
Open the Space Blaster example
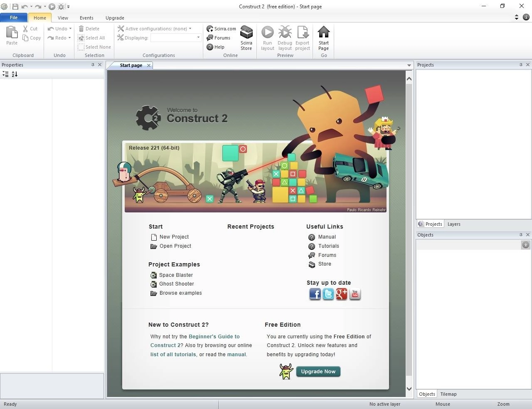(176, 275)
